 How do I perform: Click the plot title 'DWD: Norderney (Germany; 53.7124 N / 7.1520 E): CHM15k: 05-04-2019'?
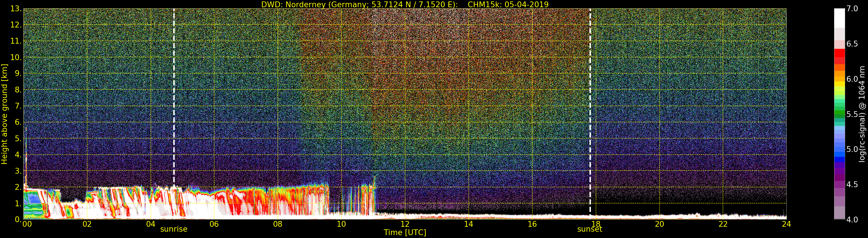pos(405,4)
